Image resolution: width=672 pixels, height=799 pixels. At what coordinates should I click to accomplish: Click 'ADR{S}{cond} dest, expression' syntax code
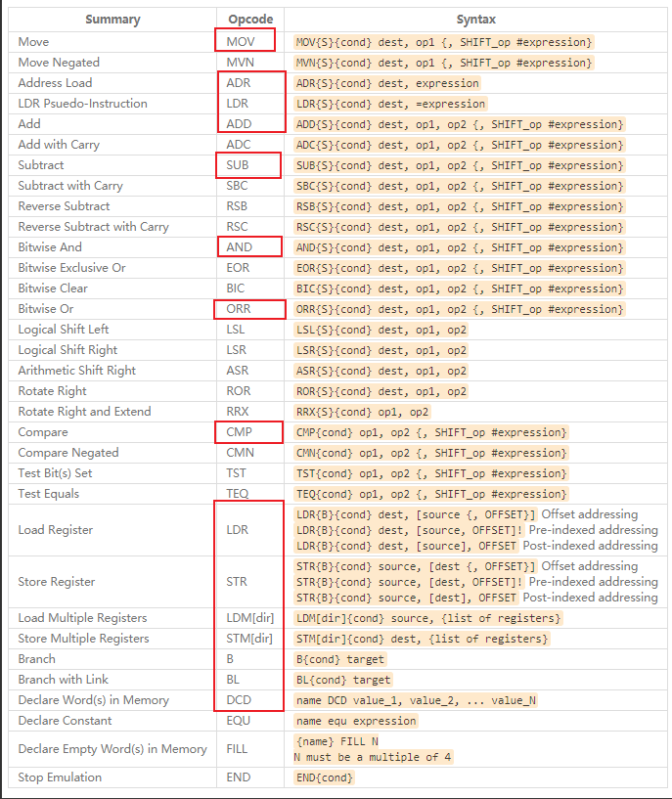click(387, 83)
